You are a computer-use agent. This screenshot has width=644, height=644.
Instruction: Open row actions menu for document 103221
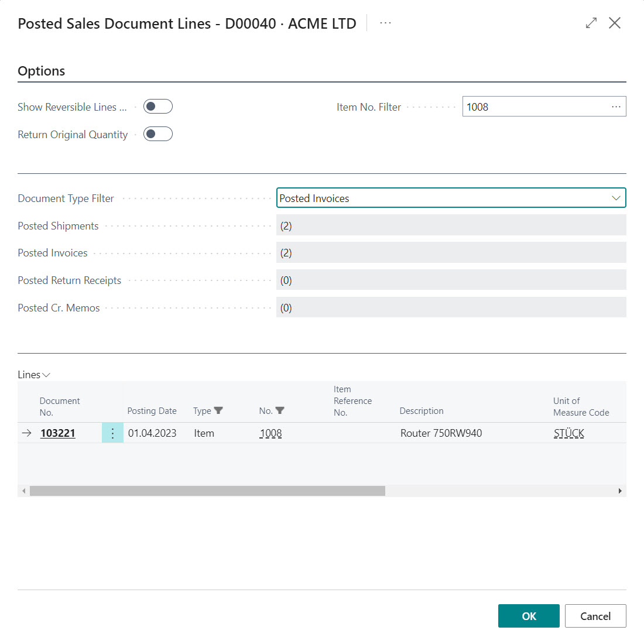coord(112,433)
